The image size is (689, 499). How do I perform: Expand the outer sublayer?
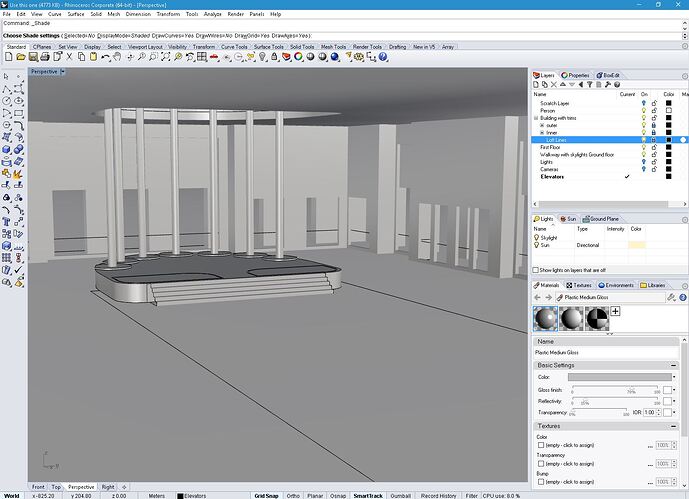click(x=542, y=125)
